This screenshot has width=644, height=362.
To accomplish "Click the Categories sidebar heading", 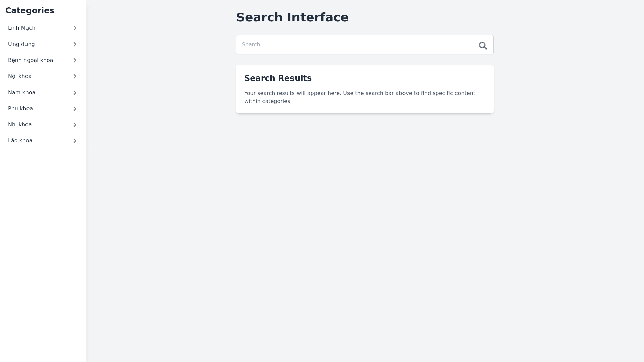I will [30, 11].
